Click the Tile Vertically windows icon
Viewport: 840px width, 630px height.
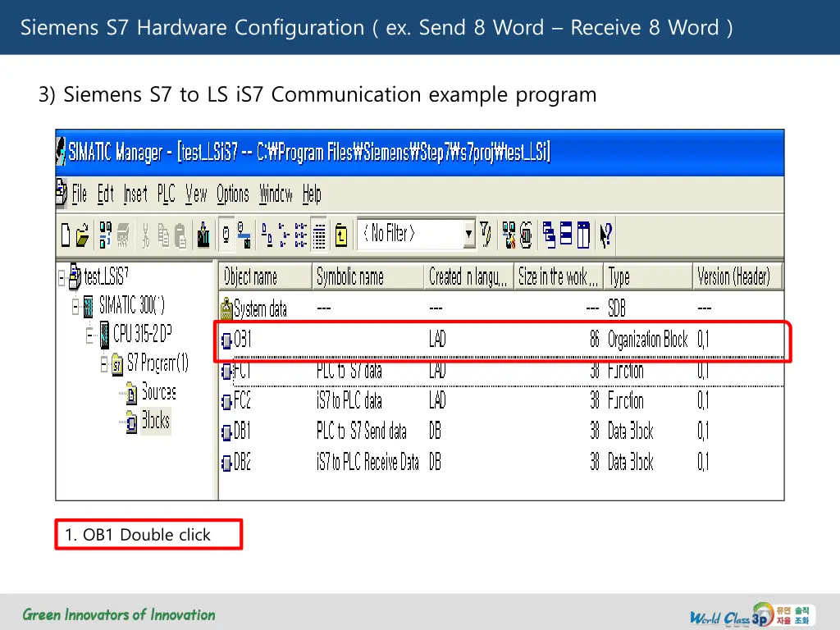[583, 235]
